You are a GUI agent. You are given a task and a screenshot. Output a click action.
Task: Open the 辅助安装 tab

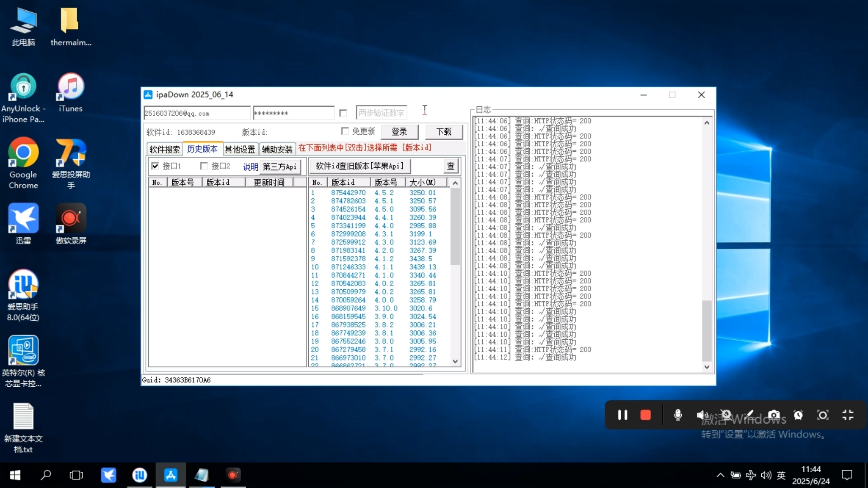277,149
